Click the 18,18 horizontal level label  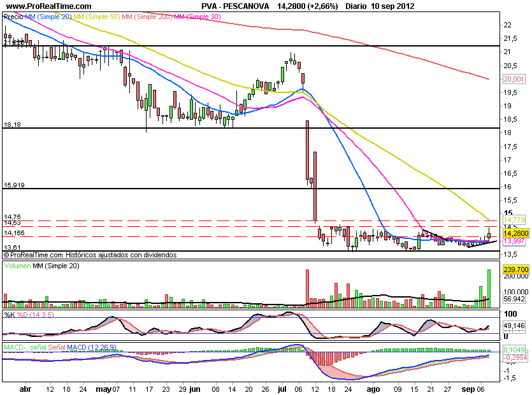tap(13, 125)
